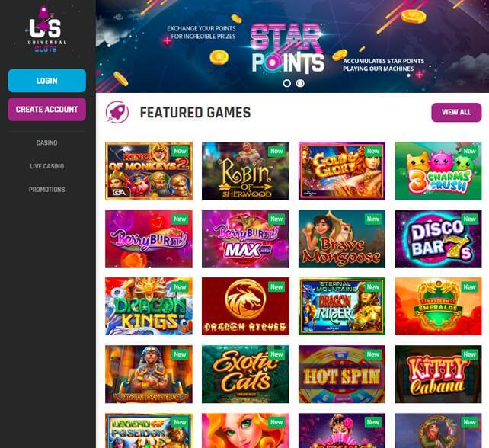Image resolution: width=489 pixels, height=448 pixels.
Task: Play 3 Charms Crush game
Action: [438, 171]
